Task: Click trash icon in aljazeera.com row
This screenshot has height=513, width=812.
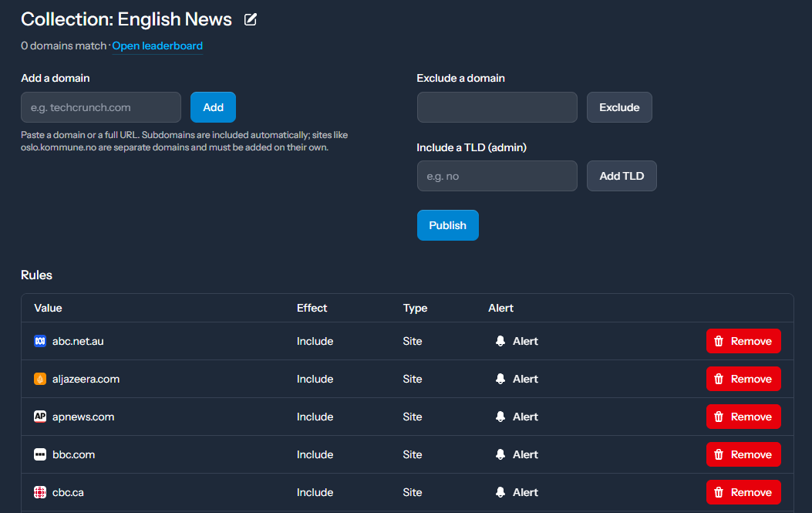Action: coord(719,379)
